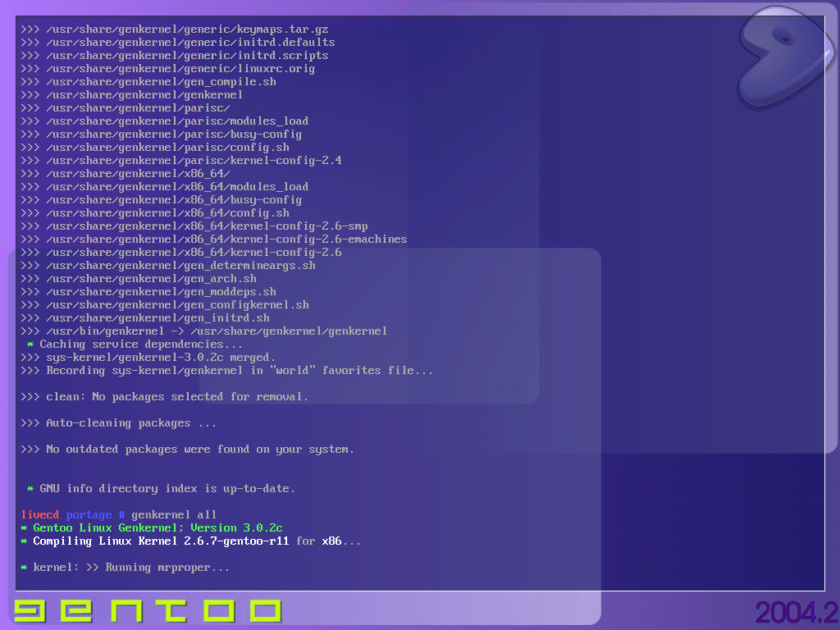The image size is (840, 630).
Task: Select 'Gentoo Linux Genkernel; Version 3.0.2c' line
Action: (152, 528)
